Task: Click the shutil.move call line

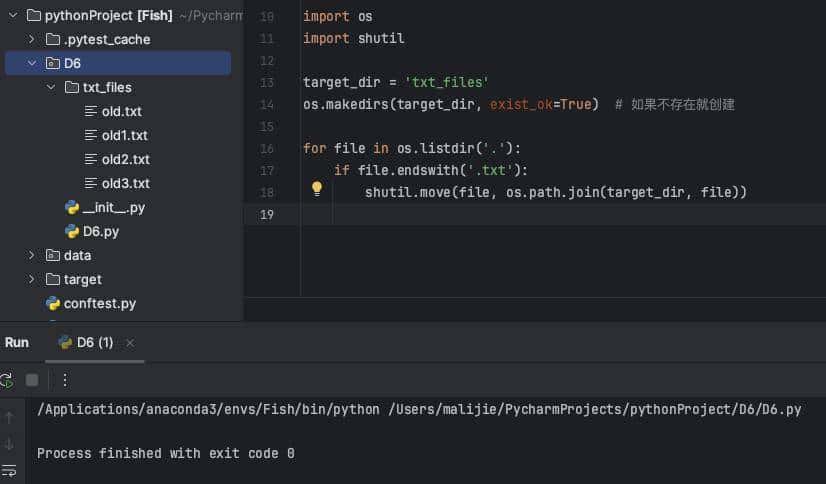Action: tap(556, 192)
